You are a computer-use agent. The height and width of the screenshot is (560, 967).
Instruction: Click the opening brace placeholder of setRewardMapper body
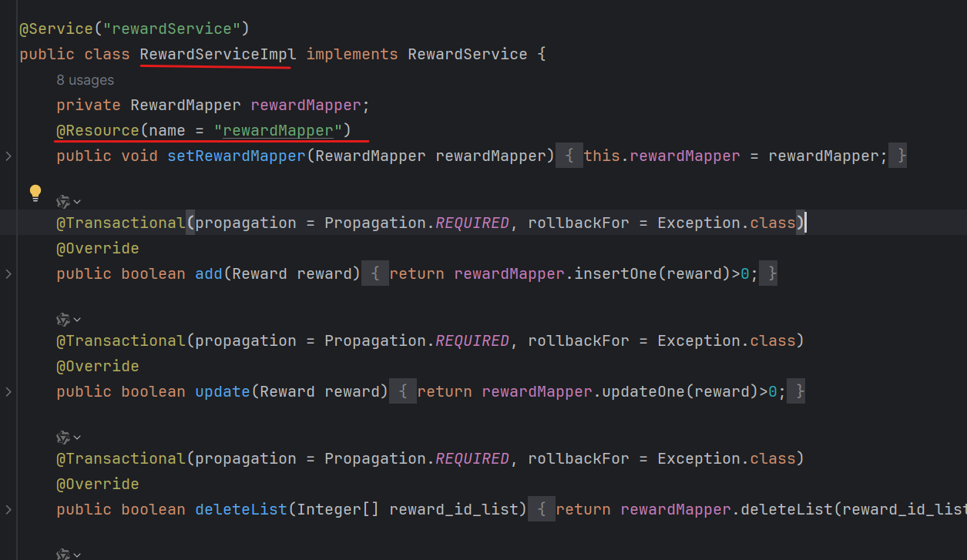click(569, 156)
